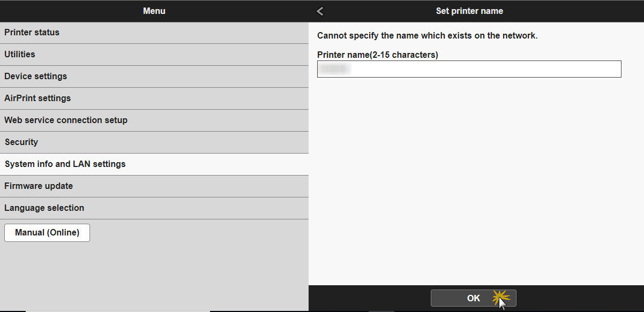Screen dimensions: 644x312
Task: Click the Printer name(2-15 characters) label
Action: click(377, 55)
